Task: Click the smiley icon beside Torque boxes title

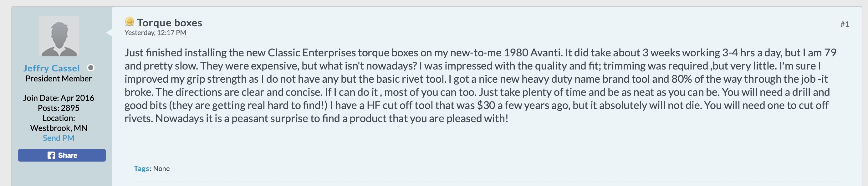Action: click(x=130, y=22)
